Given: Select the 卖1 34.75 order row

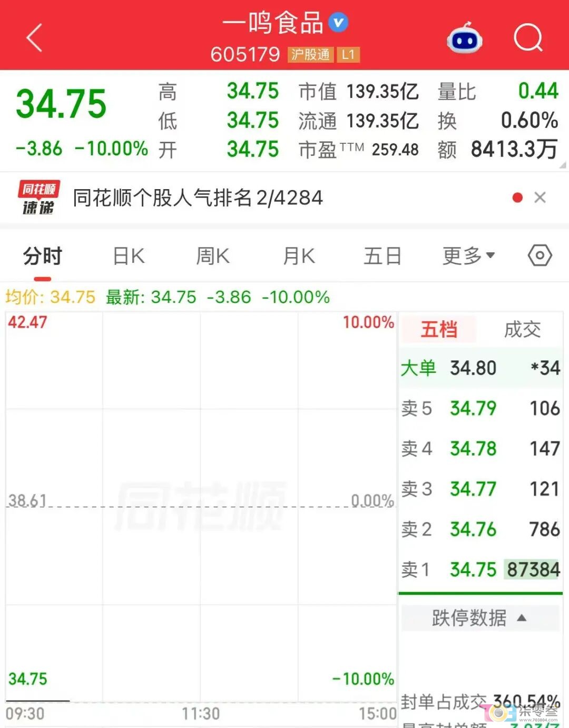Looking at the screenshot, I should [480, 569].
